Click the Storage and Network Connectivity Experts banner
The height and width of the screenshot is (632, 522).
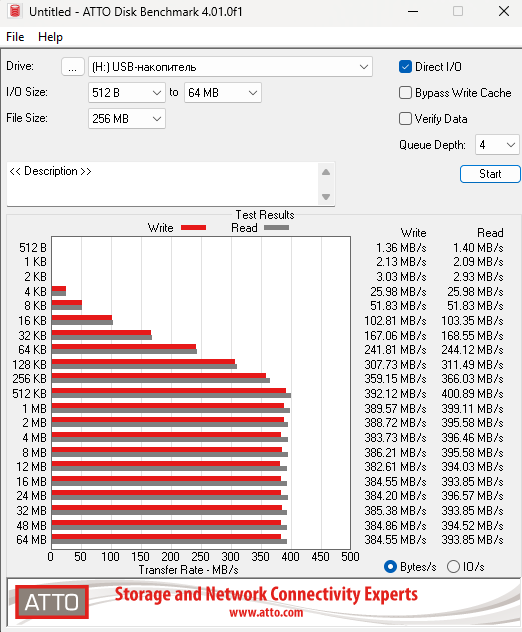[266, 595]
